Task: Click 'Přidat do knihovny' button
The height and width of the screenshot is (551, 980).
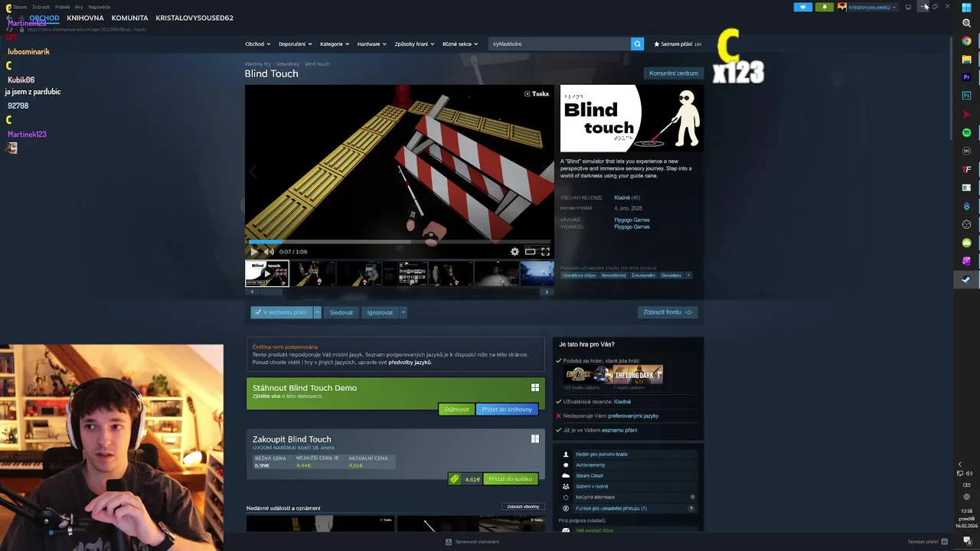Action: click(x=507, y=409)
